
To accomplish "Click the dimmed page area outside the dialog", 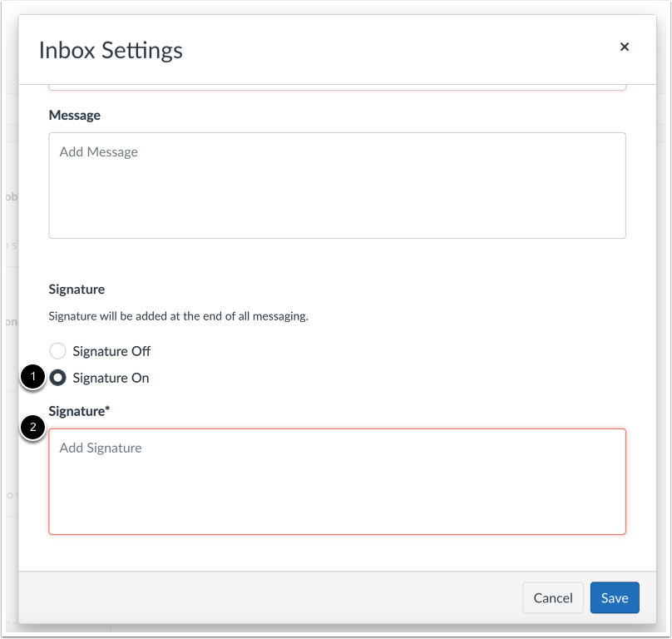I will [x=10, y=333].
